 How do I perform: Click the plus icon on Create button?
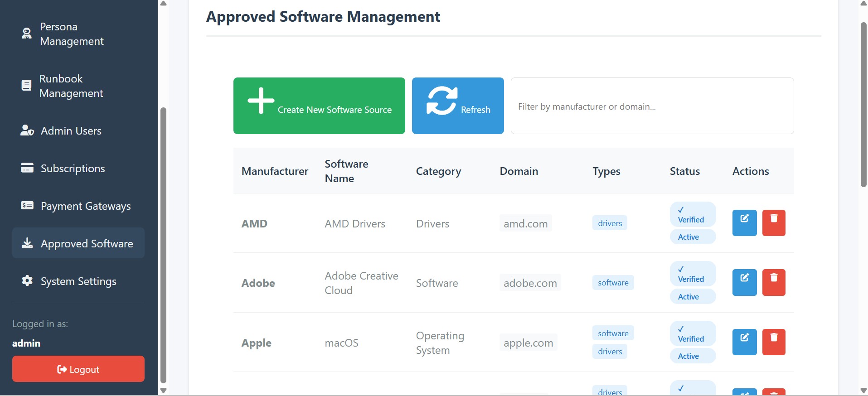pos(261,101)
